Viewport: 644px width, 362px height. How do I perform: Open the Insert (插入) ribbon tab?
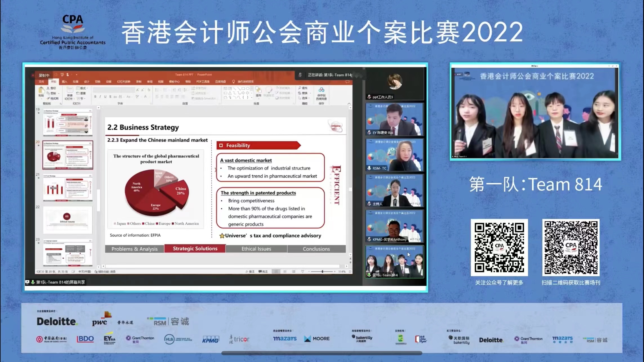(64, 82)
